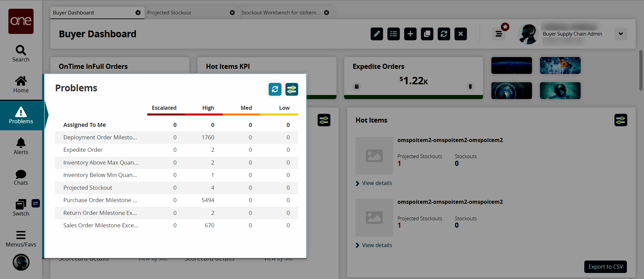This screenshot has width=644, height=279.
Task: Go to Home in the sidebar
Action: point(21,85)
